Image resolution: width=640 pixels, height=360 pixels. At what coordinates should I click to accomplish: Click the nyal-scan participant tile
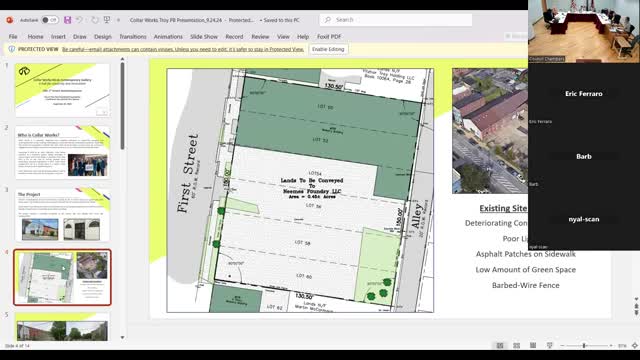tap(584, 219)
